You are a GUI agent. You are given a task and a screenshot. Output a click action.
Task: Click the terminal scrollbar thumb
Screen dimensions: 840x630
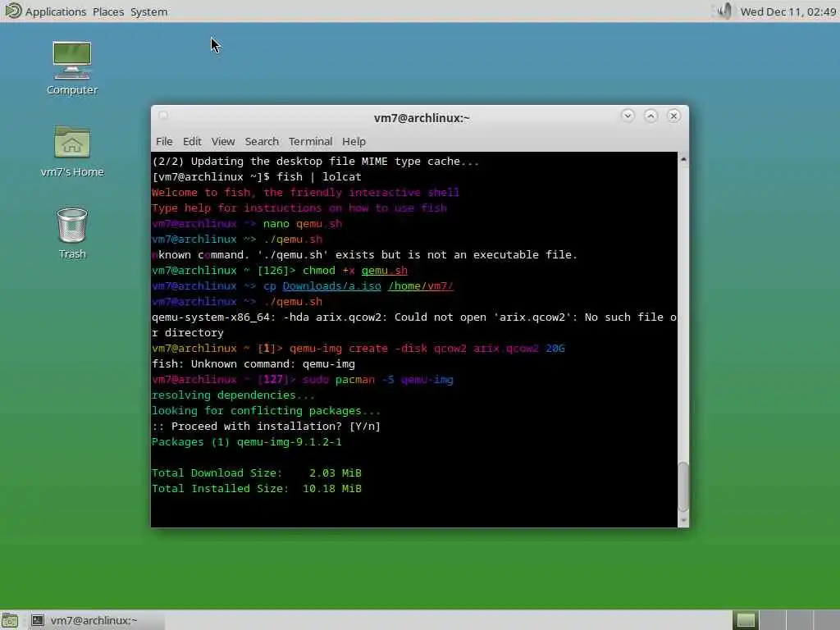click(683, 486)
